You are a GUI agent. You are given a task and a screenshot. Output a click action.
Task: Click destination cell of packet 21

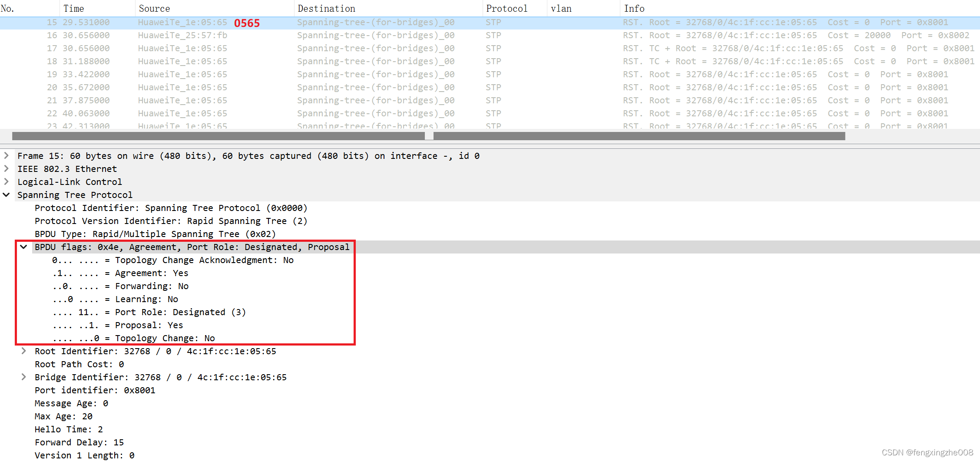point(376,101)
